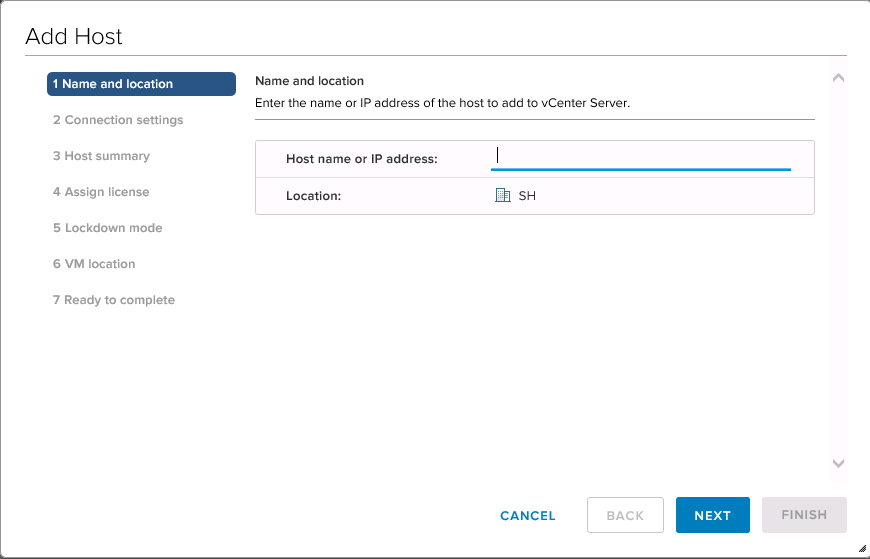Click the dialog resize handle icon
This screenshot has height=559, width=870.
862,548
